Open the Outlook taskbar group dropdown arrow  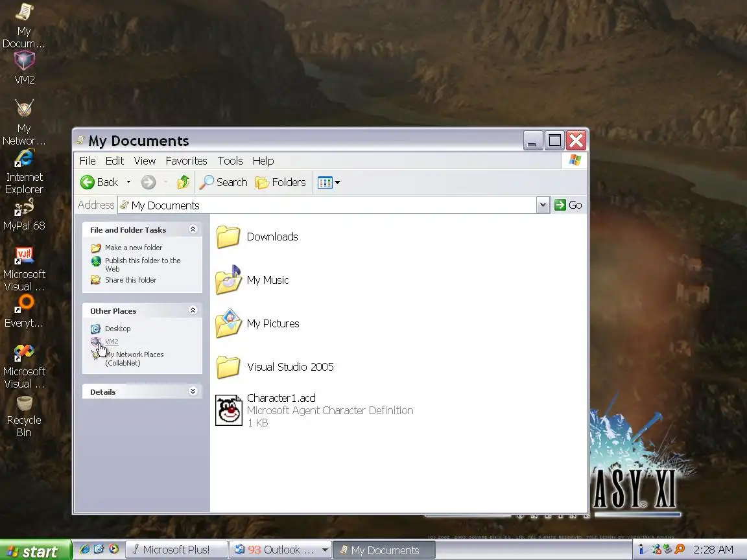point(325,550)
